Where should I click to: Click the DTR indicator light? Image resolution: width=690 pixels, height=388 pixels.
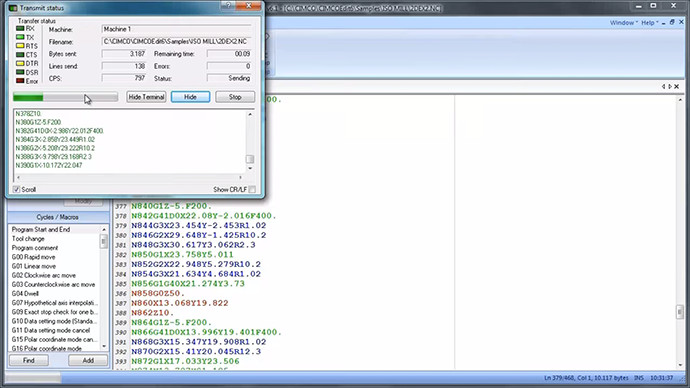tap(20, 63)
